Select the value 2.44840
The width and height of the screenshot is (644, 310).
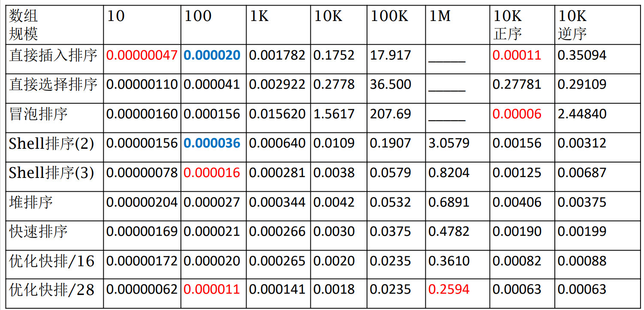click(582, 114)
